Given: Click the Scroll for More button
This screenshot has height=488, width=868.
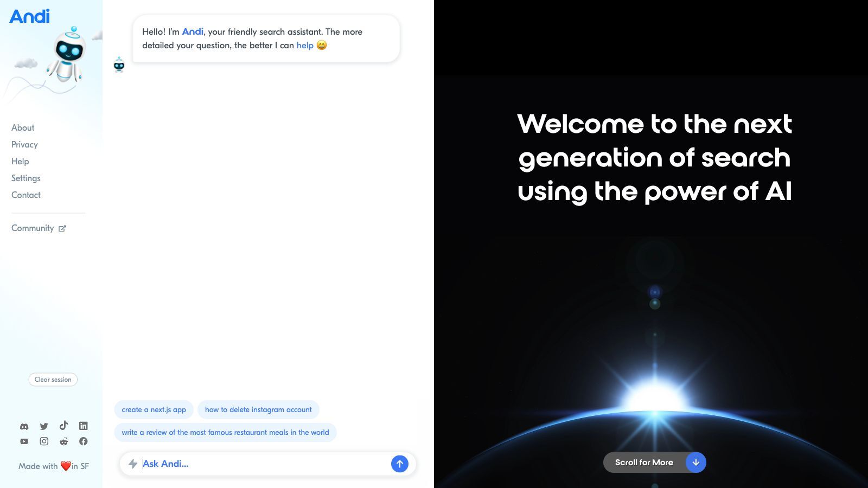Looking at the screenshot, I should [655, 463].
